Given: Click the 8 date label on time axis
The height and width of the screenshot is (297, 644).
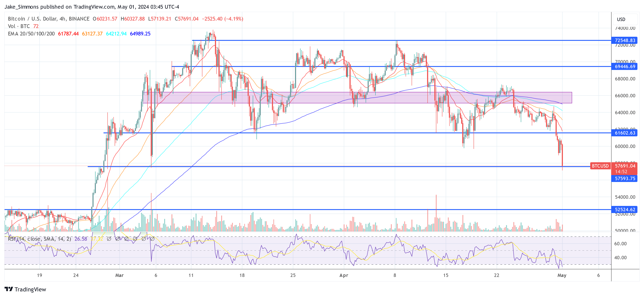Looking at the screenshot, I should coord(395,275).
